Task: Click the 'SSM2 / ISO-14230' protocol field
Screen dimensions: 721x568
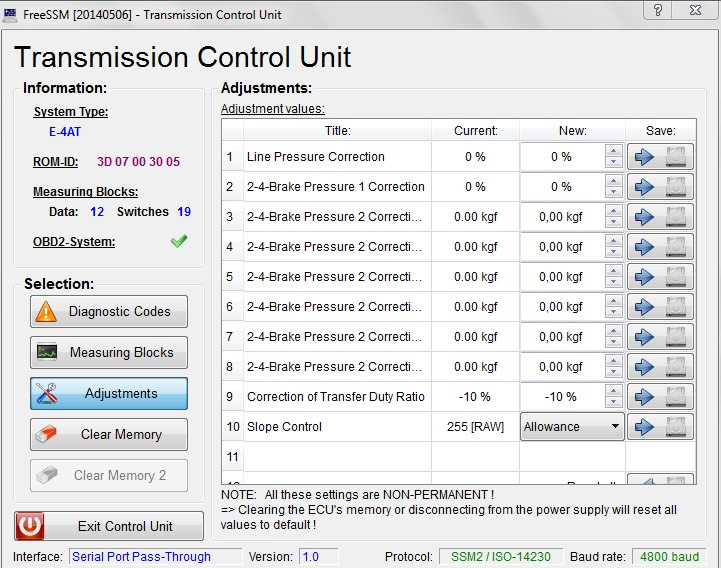Action: tap(501, 557)
